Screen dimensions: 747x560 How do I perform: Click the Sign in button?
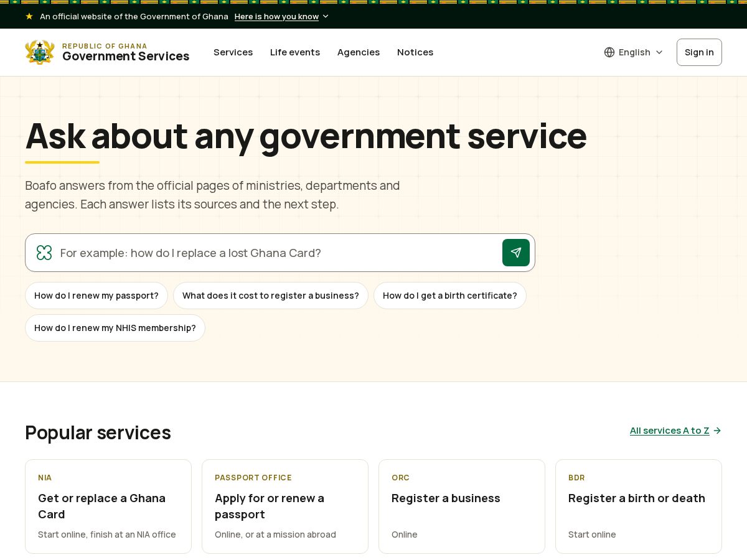699,52
